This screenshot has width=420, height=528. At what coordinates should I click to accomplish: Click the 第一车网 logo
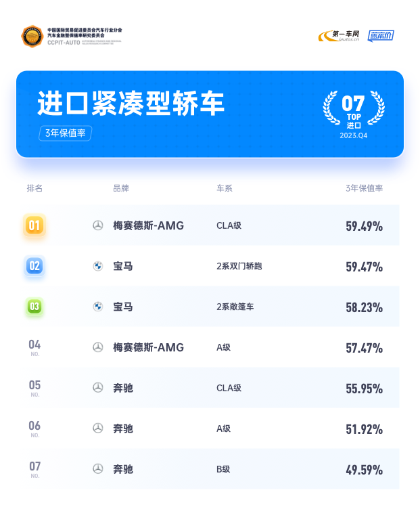(339, 36)
